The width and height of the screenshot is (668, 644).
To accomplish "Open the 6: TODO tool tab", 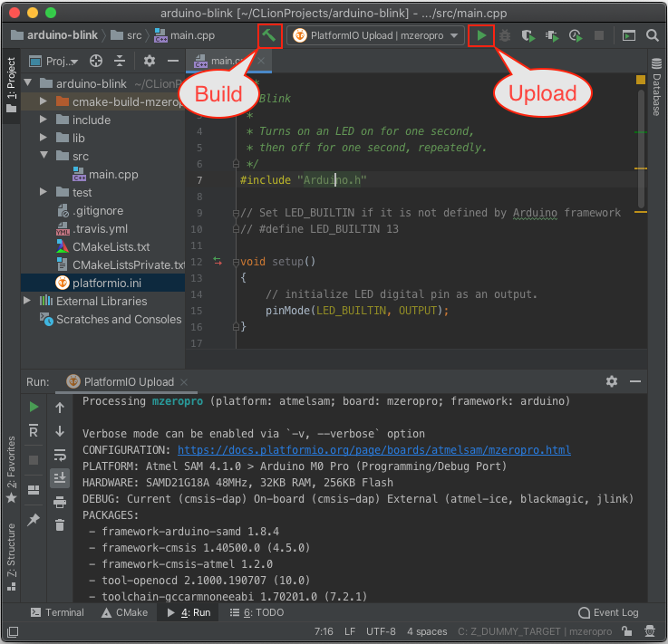I will pyautogui.click(x=257, y=612).
